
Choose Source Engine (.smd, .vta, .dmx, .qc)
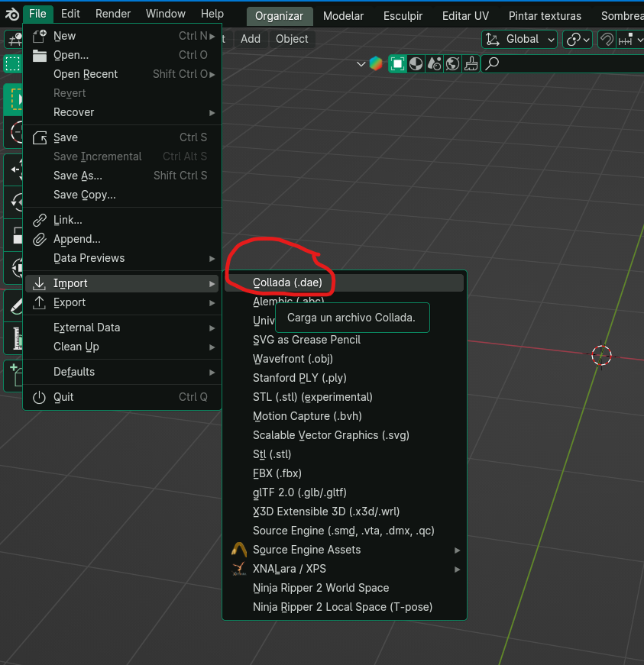point(344,531)
